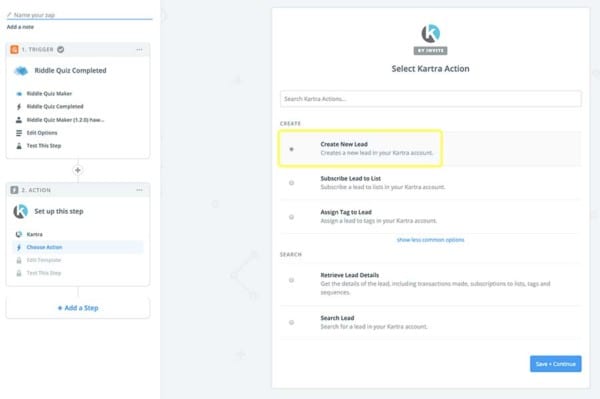Click the list icon beside Edit Options
Screen dimensions: 600x399
click(19, 133)
